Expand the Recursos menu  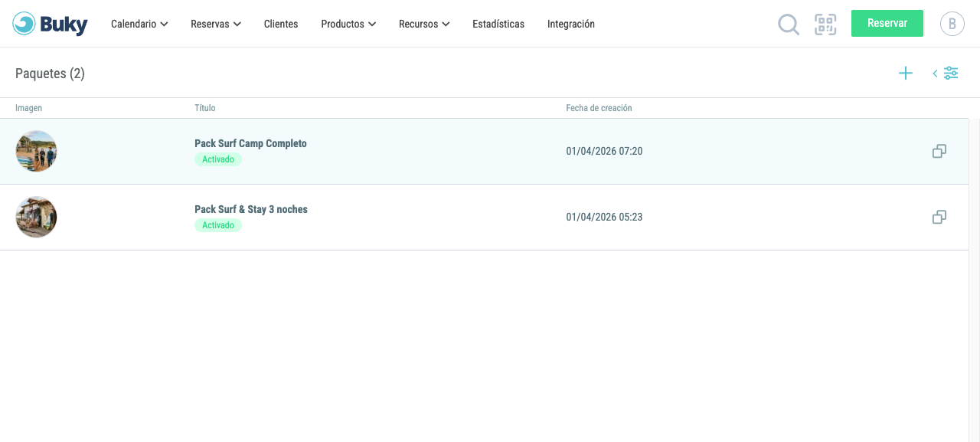[424, 24]
